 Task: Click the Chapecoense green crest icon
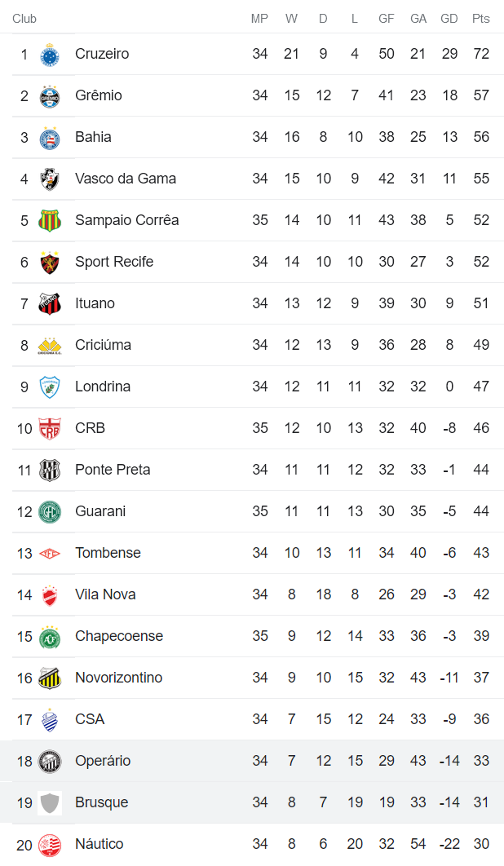[50, 637]
